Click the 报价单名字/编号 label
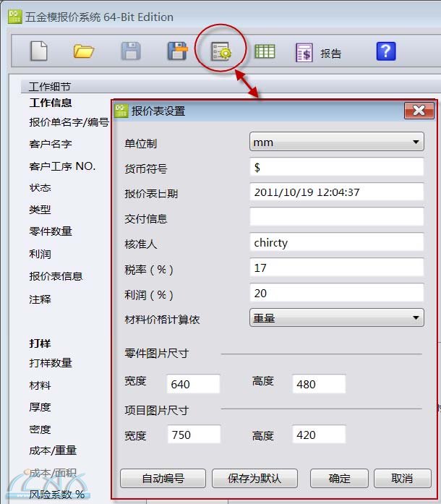441x504 pixels. pos(69,122)
